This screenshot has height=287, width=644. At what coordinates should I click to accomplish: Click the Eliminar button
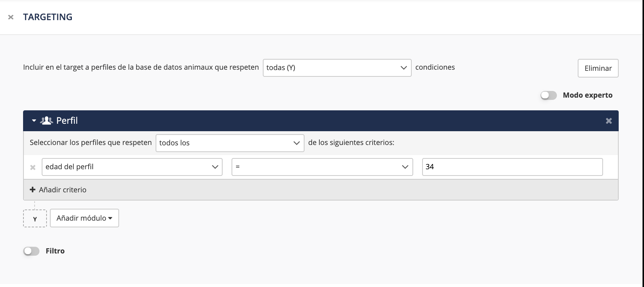pyautogui.click(x=598, y=68)
